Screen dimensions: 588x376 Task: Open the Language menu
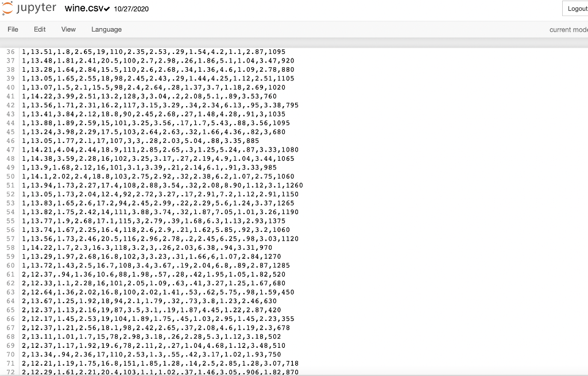pos(106,30)
